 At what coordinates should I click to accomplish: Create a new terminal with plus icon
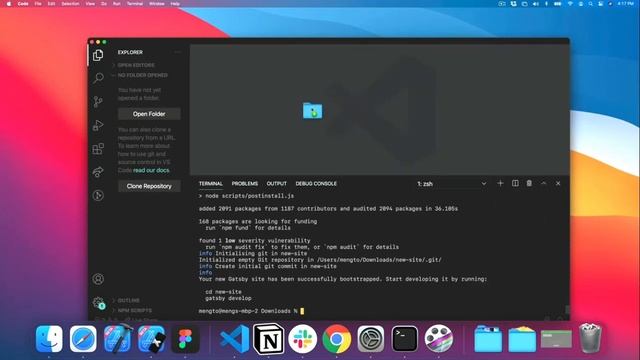pyautogui.click(x=500, y=183)
